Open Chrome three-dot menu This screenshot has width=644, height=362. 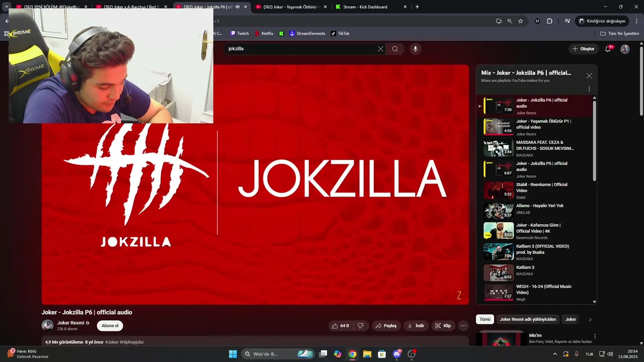pyautogui.click(x=636, y=21)
